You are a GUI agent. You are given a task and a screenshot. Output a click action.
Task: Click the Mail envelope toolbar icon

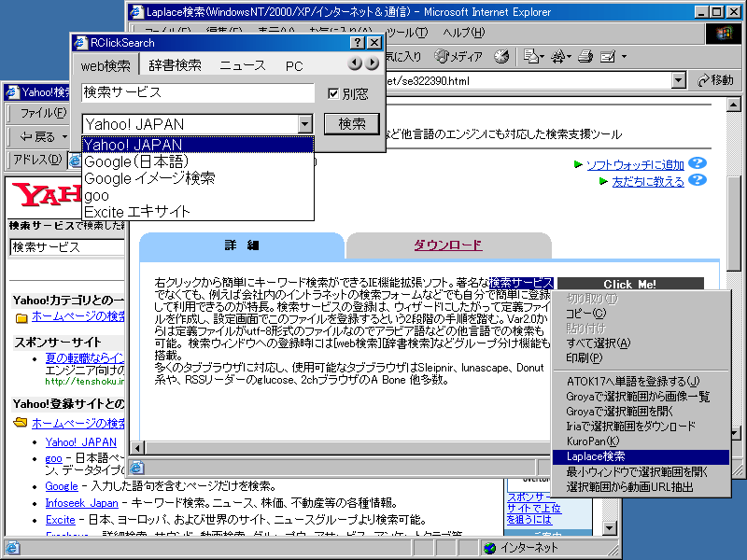pos(530,57)
